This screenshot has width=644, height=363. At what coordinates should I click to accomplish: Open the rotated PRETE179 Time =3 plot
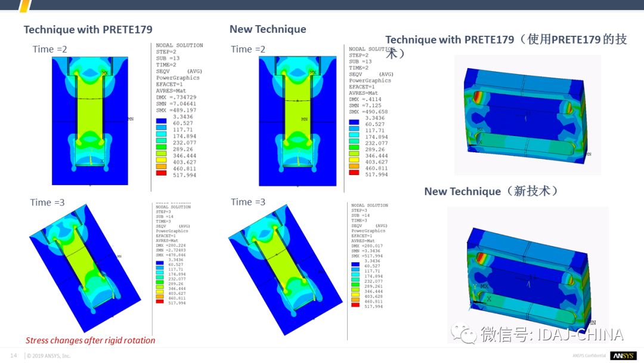[85, 268]
